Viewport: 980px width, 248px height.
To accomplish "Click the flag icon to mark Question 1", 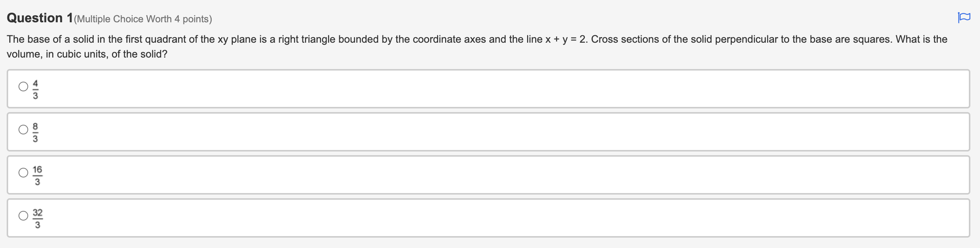I will click(x=964, y=17).
